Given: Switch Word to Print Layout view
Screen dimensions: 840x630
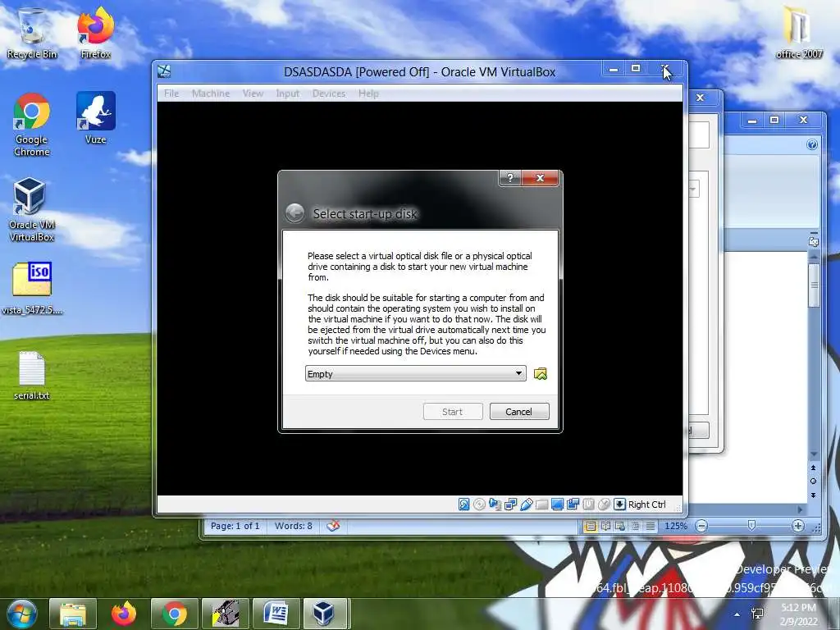Looking at the screenshot, I should click(x=591, y=526).
